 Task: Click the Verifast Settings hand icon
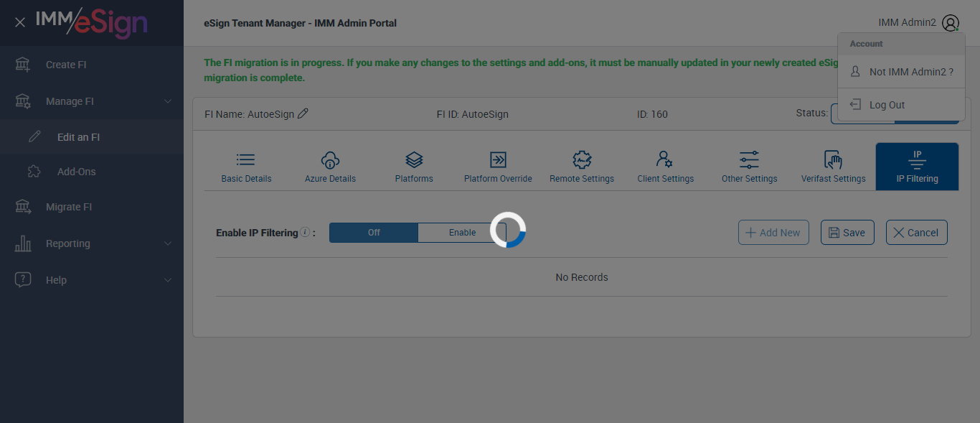(833, 159)
